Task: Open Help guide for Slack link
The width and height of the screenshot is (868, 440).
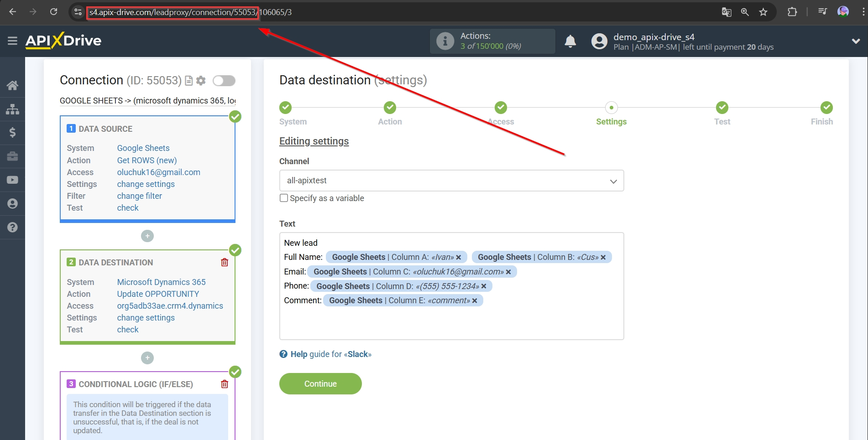Action: click(x=325, y=354)
